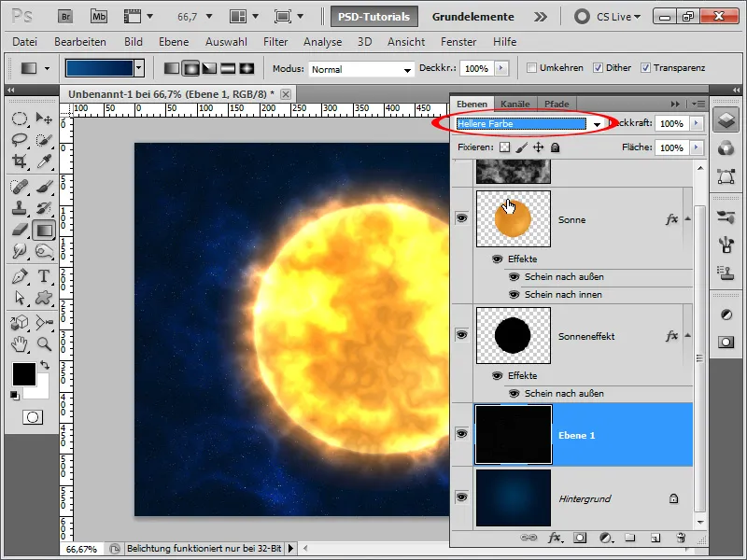
Task: Select the Hand tool
Action: tap(19, 343)
